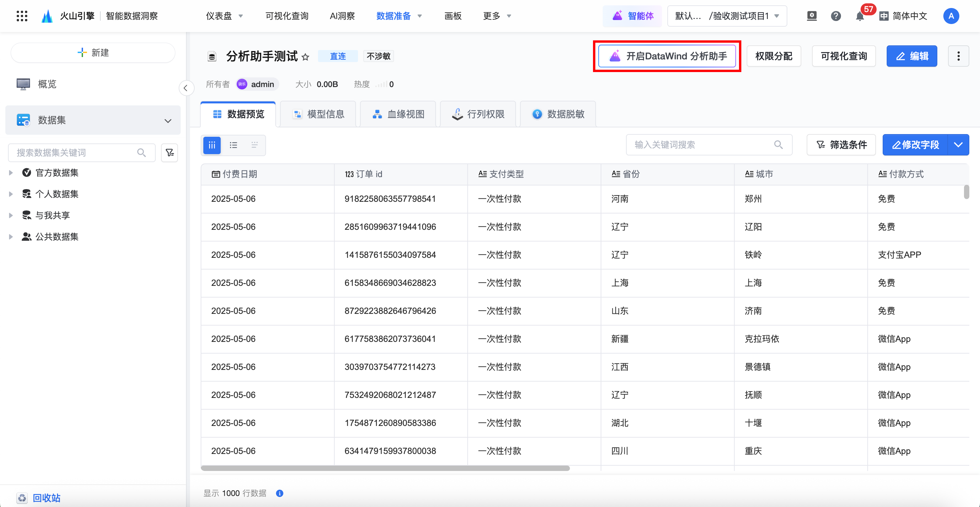Click the 权限分配 button
980x507 pixels.
pyautogui.click(x=773, y=56)
